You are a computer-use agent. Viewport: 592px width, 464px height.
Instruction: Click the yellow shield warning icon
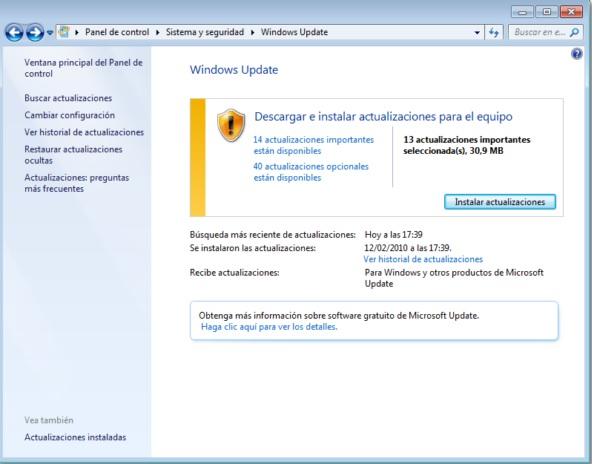coord(231,125)
